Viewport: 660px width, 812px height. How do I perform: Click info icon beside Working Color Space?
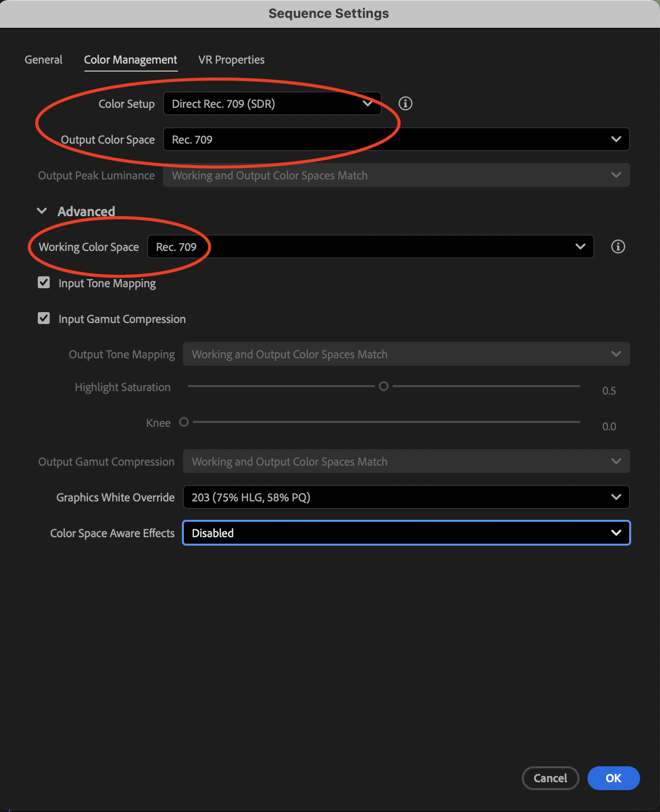618,246
